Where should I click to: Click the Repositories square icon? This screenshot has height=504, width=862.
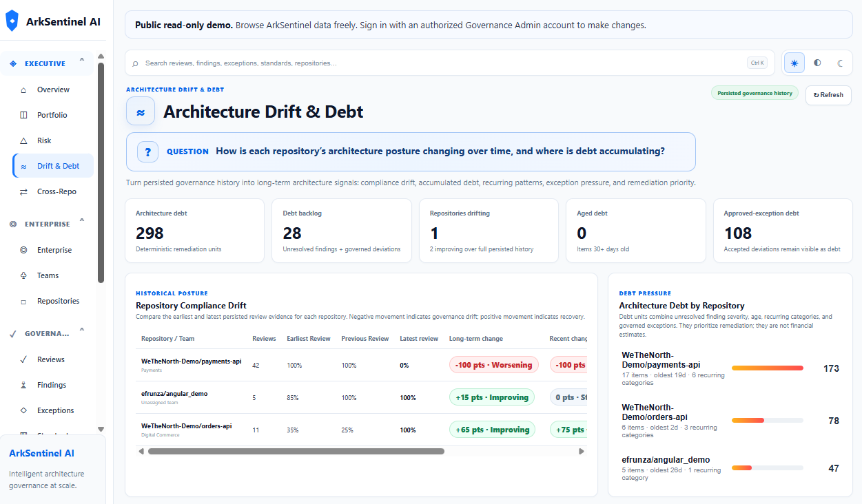[x=23, y=301]
